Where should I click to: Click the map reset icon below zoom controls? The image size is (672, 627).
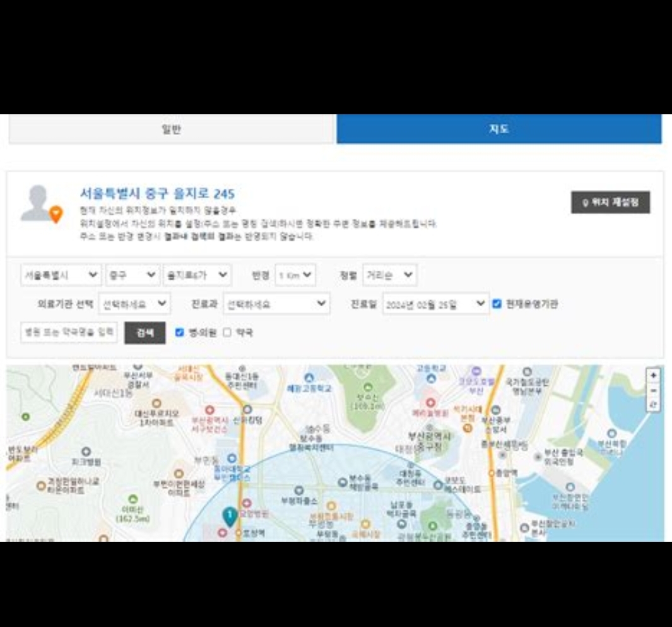point(653,404)
